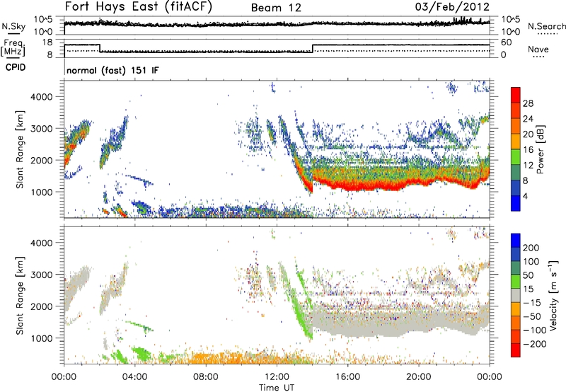Click the red ground-scatter band near 18:00

[383, 186]
